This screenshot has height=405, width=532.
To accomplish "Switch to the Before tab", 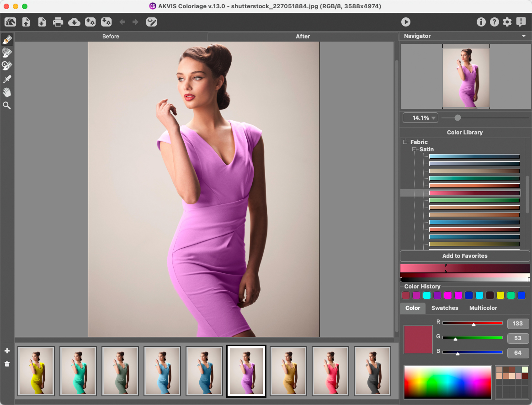I will 111,37.
